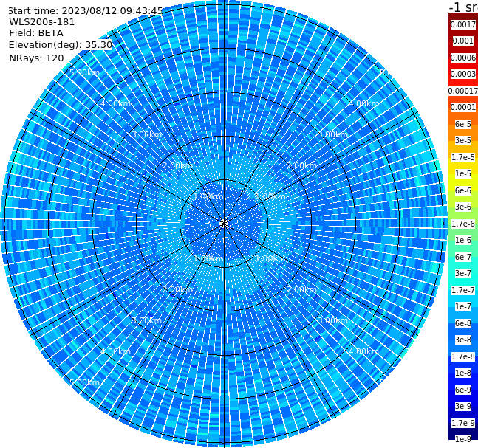Click the '6e-7' colorbar label
The image size is (478, 448).
pos(463,257)
